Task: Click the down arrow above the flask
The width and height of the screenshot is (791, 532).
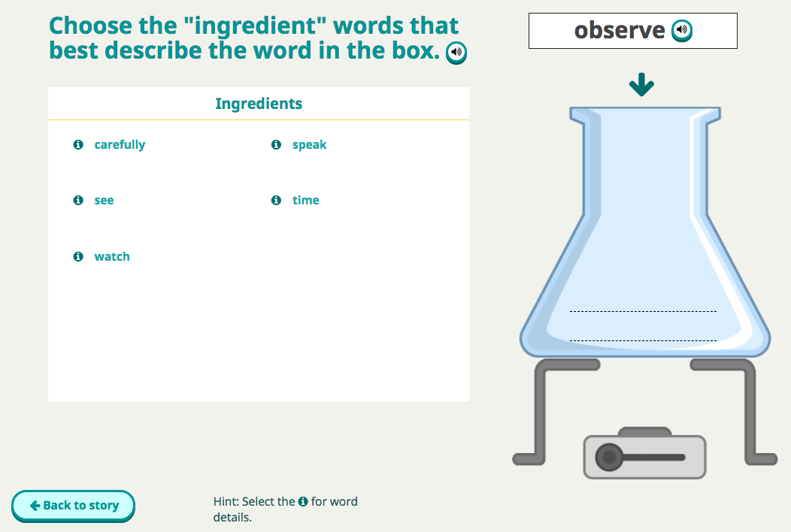Action: coord(641,85)
